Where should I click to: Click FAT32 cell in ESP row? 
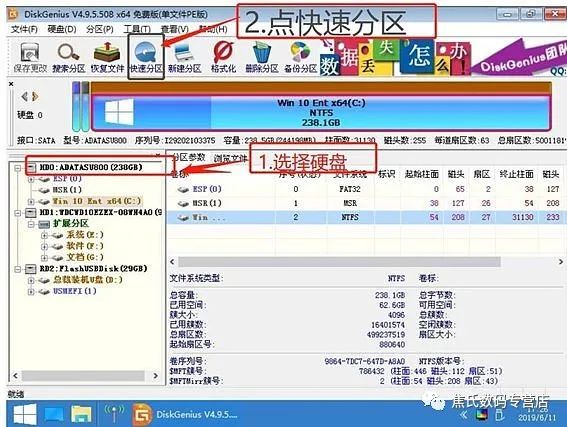(349, 189)
